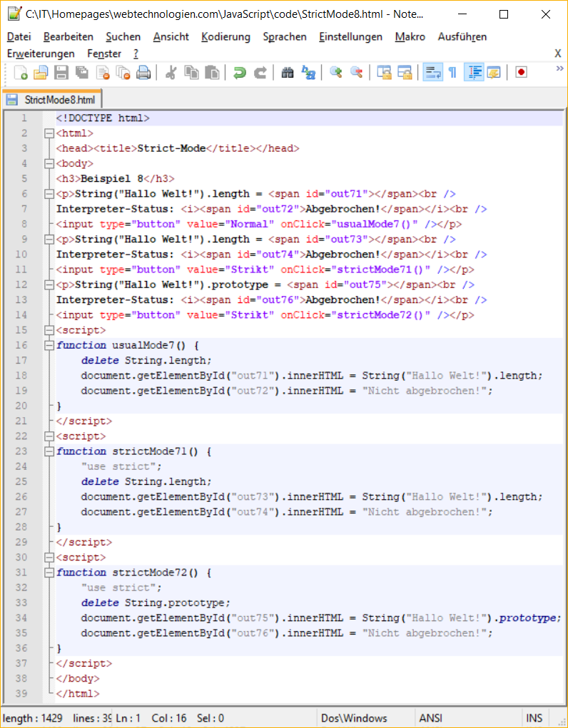The height and width of the screenshot is (728, 568).
Task: Open the Kodierung menu
Action: pyautogui.click(x=225, y=36)
